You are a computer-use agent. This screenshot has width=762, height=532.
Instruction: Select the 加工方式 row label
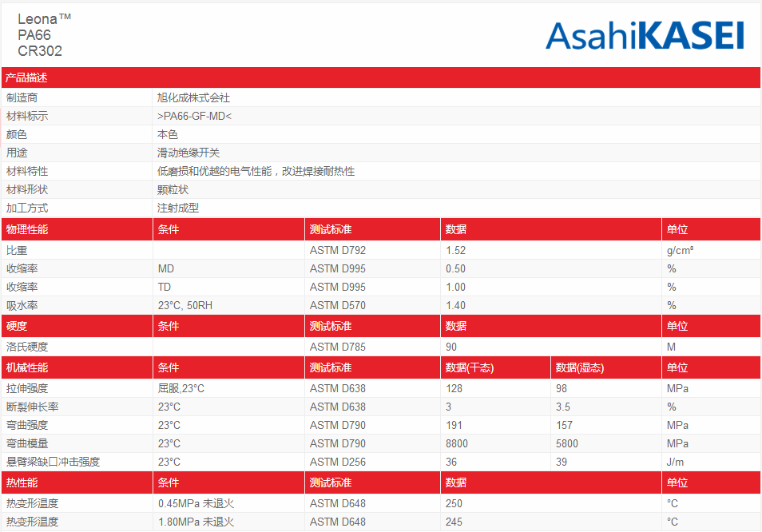coord(27,208)
